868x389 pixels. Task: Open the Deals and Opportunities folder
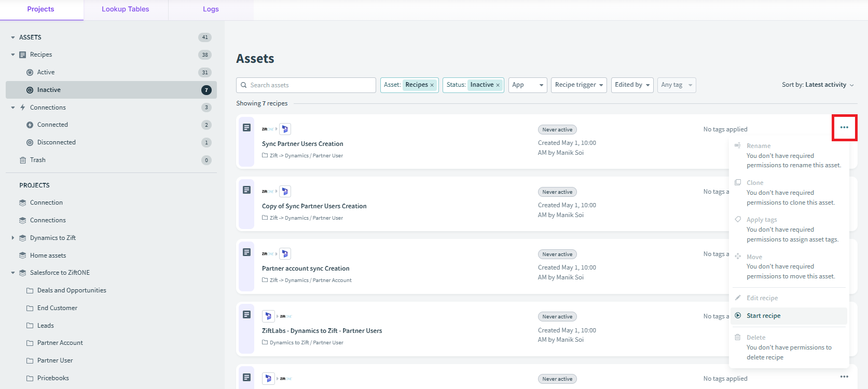72,290
